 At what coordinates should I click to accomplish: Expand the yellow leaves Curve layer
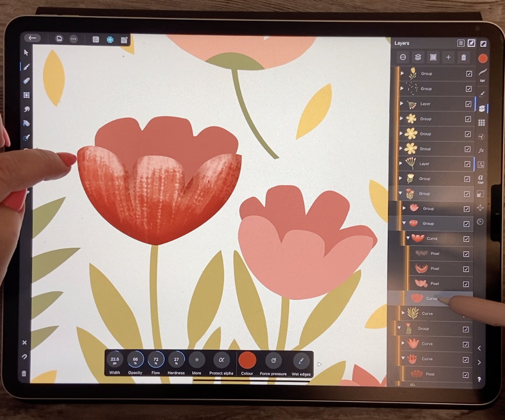click(403, 313)
